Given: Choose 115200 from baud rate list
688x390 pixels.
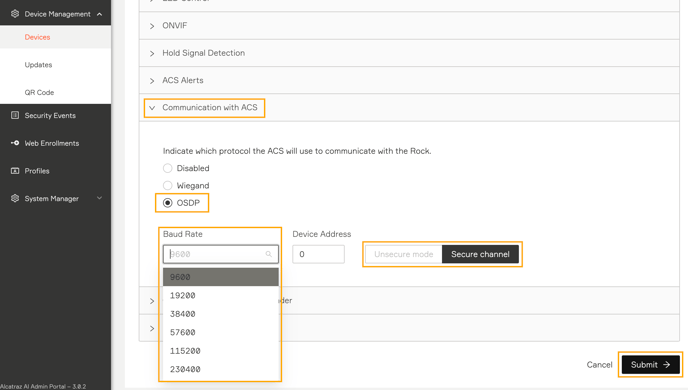Looking at the screenshot, I should [221, 351].
